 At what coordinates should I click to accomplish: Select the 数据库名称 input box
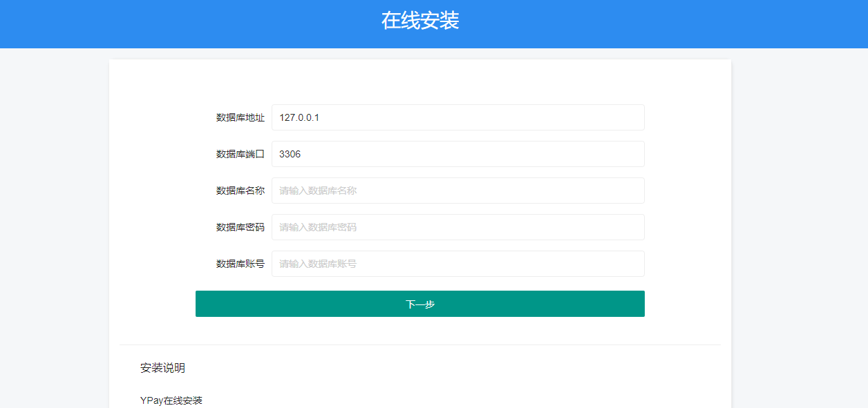click(x=458, y=191)
